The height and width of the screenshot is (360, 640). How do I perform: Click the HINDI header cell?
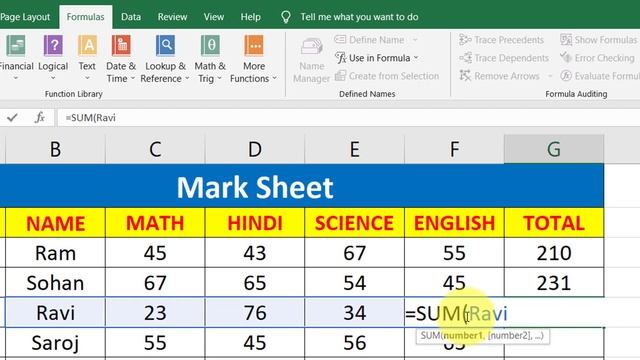tap(255, 223)
